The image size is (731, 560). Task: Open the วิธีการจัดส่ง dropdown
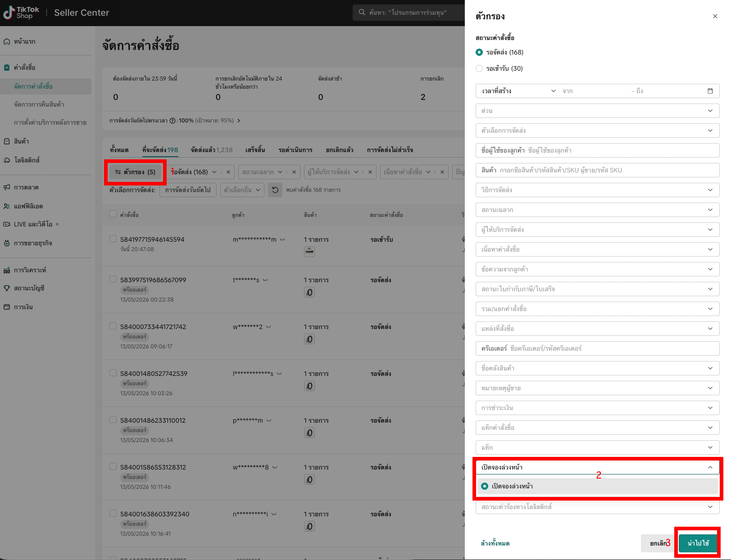pos(597,190)
